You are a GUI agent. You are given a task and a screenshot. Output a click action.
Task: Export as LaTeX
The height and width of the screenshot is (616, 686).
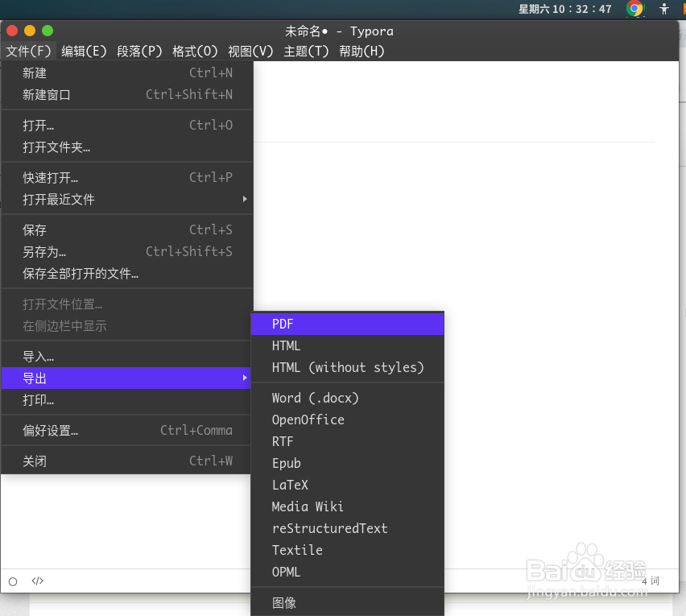click(x=347, y=486)
